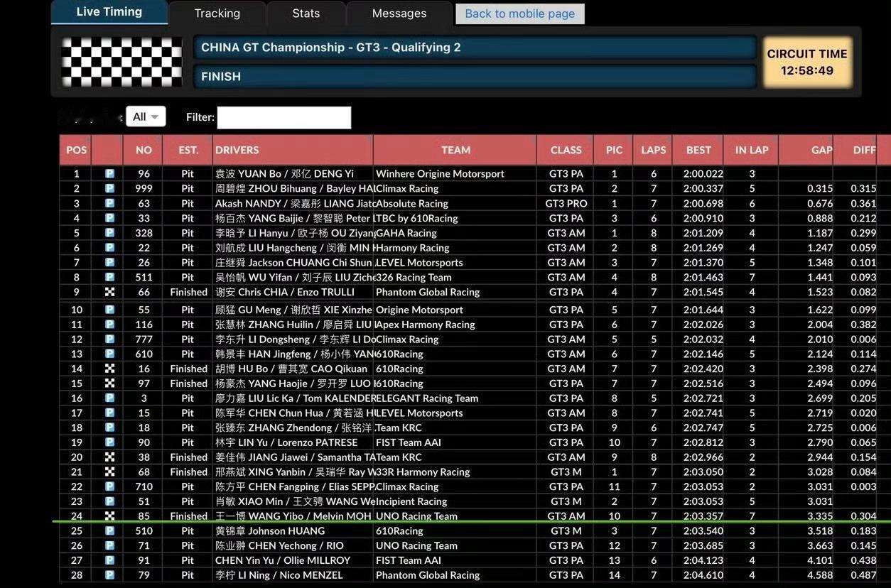Open the All class filter dropdown
The image size is (891, 588).
(146, 116)
